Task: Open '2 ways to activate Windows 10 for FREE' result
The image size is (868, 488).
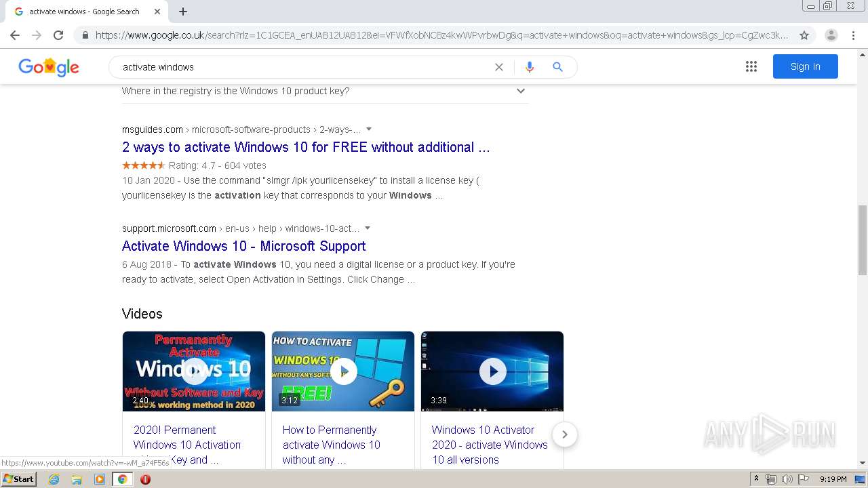Action: point(306,147)
